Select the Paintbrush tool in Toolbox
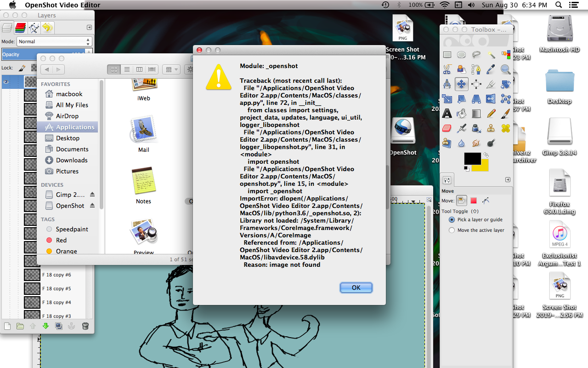Screen dimensions: 588x368 click(506, 113)
